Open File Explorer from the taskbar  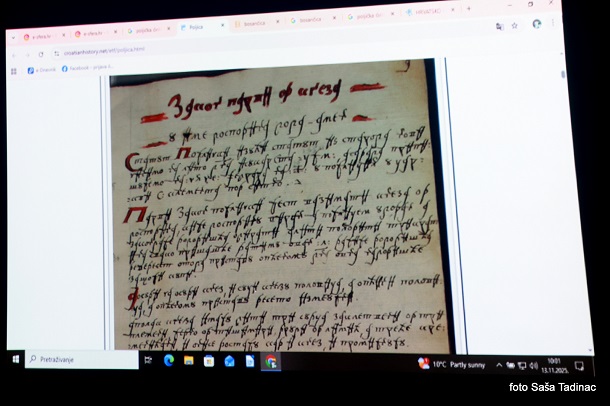tap(188, 360)
